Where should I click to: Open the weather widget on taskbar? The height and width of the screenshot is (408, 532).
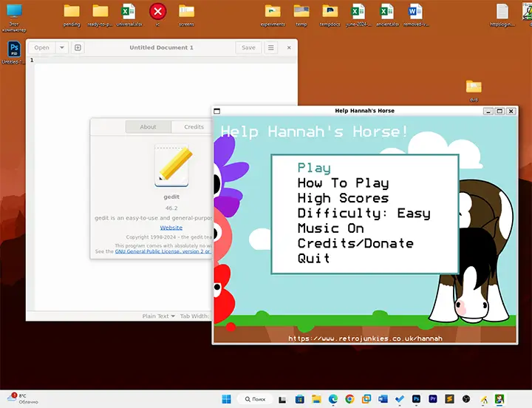tap(22, 399)
